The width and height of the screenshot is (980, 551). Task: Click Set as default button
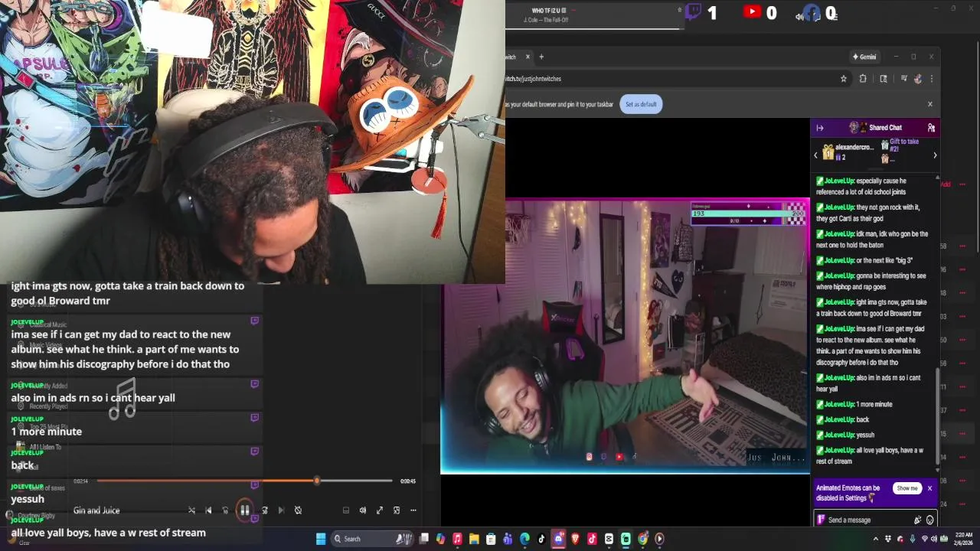point(641,104)
